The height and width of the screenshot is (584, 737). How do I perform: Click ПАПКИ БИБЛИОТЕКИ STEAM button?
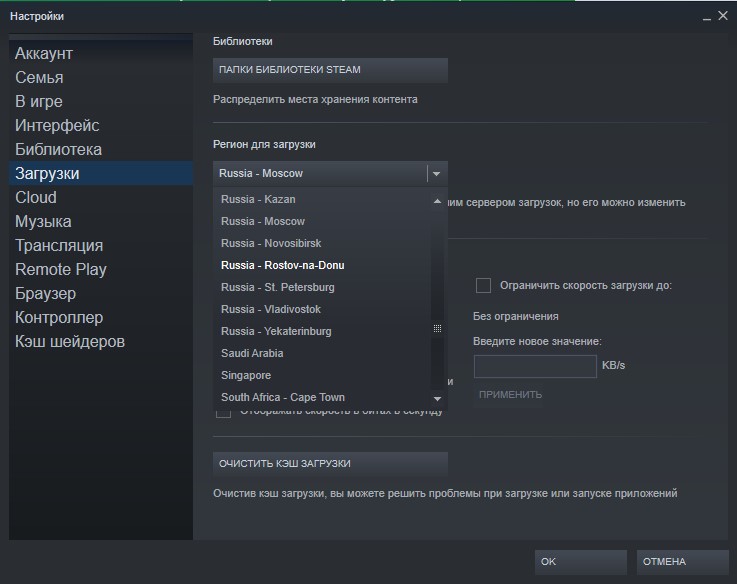[330, 70]
